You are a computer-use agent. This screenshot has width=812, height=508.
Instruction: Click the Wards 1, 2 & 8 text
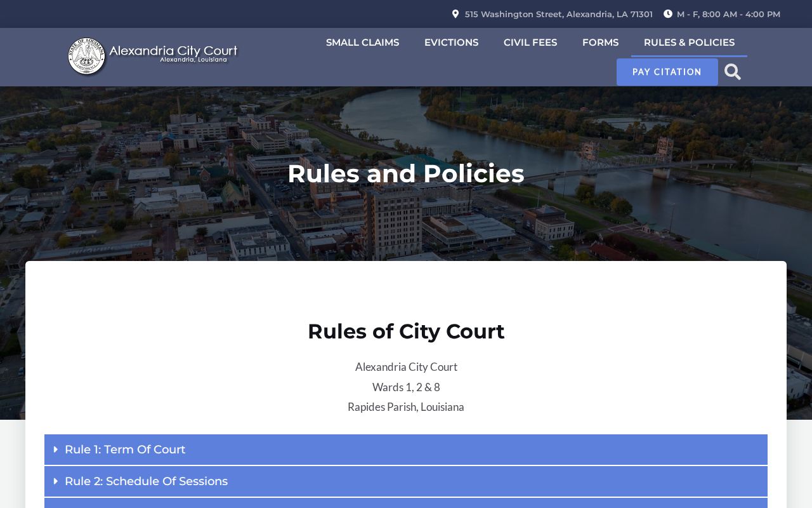click(x=406, y=387)
